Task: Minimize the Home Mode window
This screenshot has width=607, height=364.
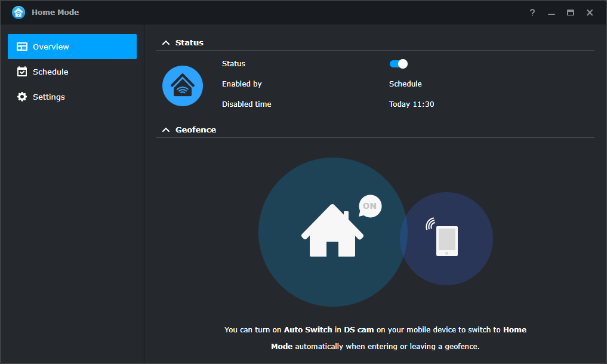Action: click(551, 13)
